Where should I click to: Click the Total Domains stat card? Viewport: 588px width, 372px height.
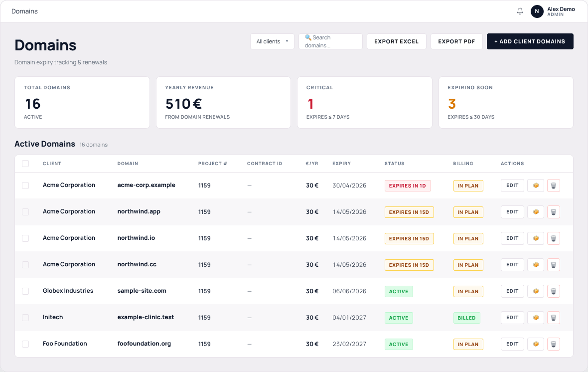pos(82,103)
